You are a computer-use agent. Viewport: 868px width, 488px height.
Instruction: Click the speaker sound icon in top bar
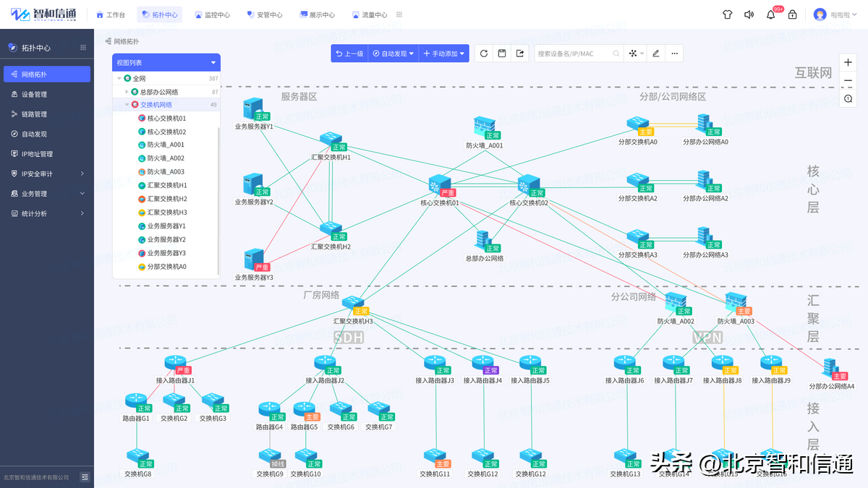click(x=749, y=14)
